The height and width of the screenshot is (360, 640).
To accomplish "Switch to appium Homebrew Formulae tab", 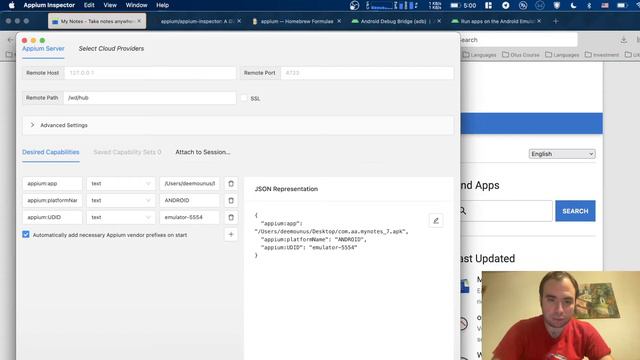I will pos(297,21).
